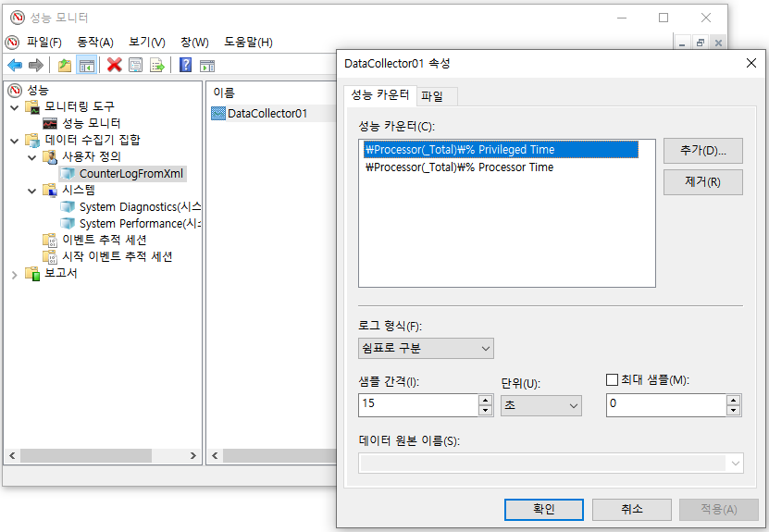This screenshot has width=769, height=532.
Task: Open the 파일(F) menu
Action: pos(44,43)
